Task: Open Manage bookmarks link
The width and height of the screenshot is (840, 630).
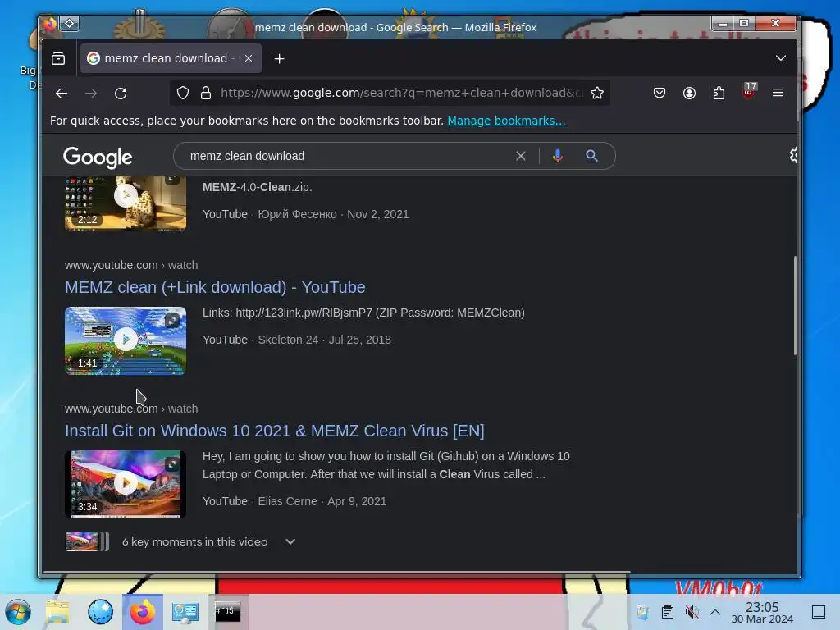Action: pos(506,121)
